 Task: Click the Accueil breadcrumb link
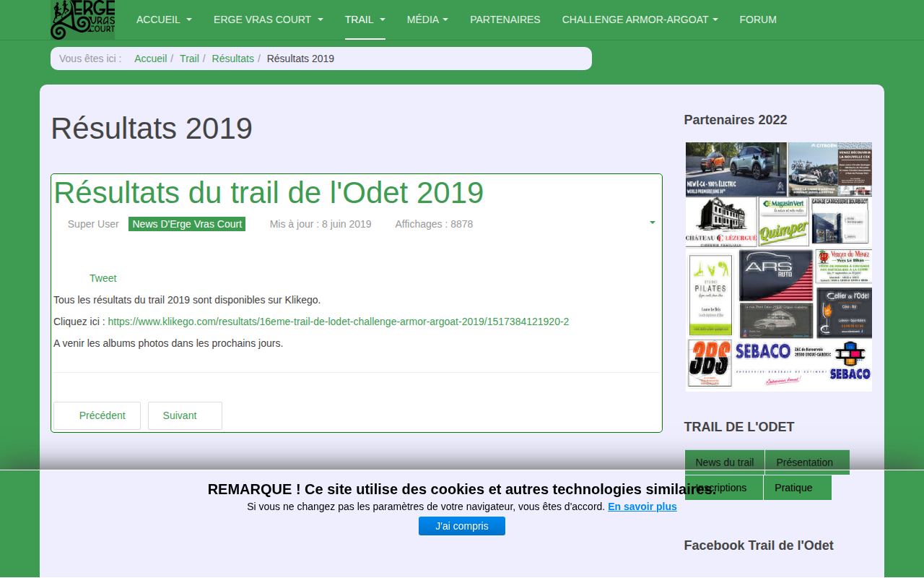[151, 59]
